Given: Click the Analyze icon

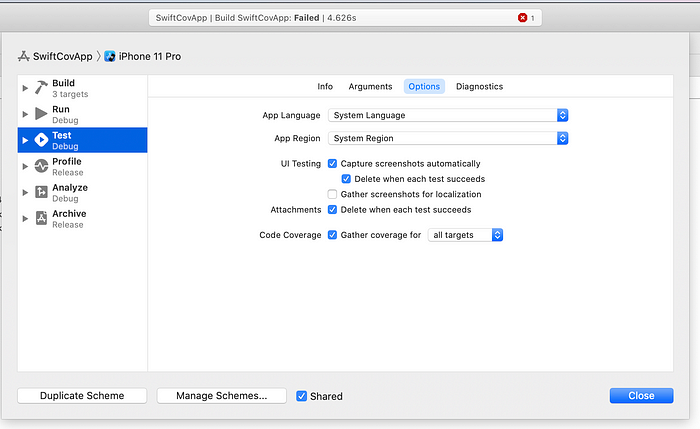Looking at the screenshot, I should 41,192.
